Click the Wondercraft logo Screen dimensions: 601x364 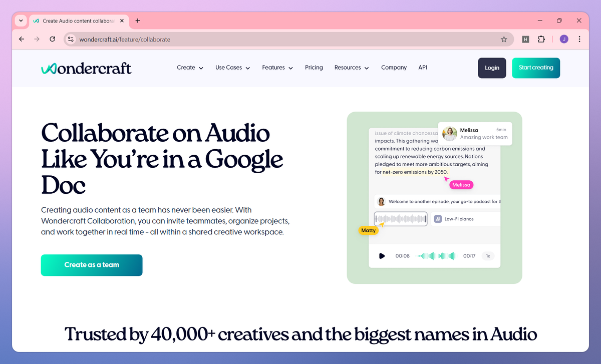tap(86, 68)
